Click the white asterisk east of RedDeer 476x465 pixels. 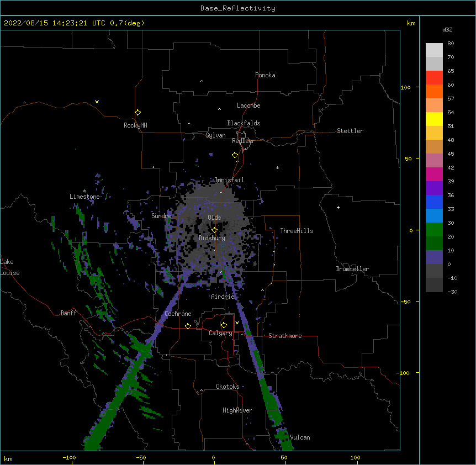(x=277, y=167)
